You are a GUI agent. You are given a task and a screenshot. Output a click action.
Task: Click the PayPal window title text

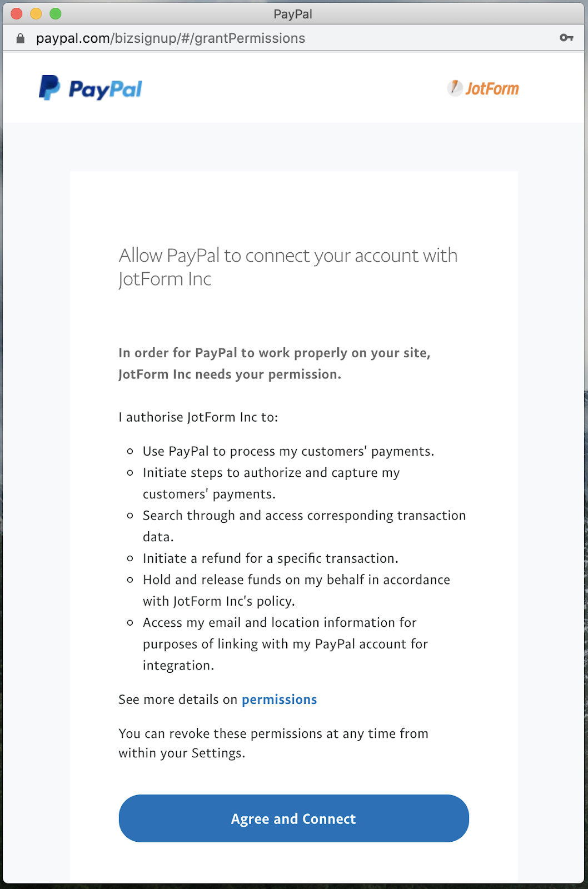click(x=293, y=14)
